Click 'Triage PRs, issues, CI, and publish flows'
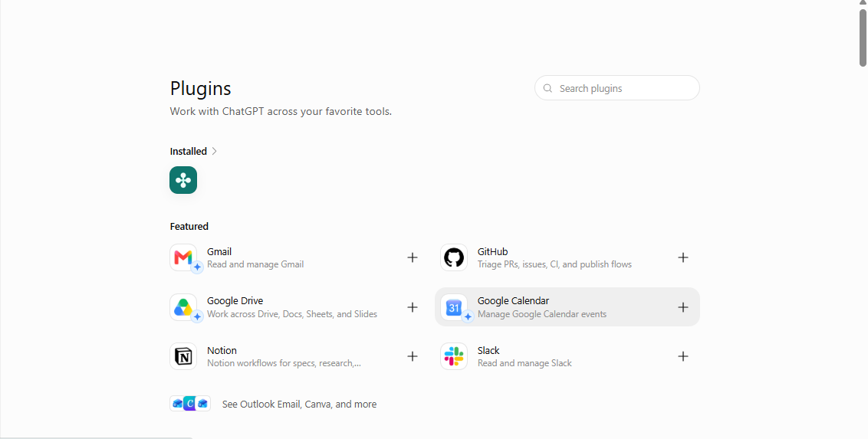 pyautogui.click(x=554, y=264)
